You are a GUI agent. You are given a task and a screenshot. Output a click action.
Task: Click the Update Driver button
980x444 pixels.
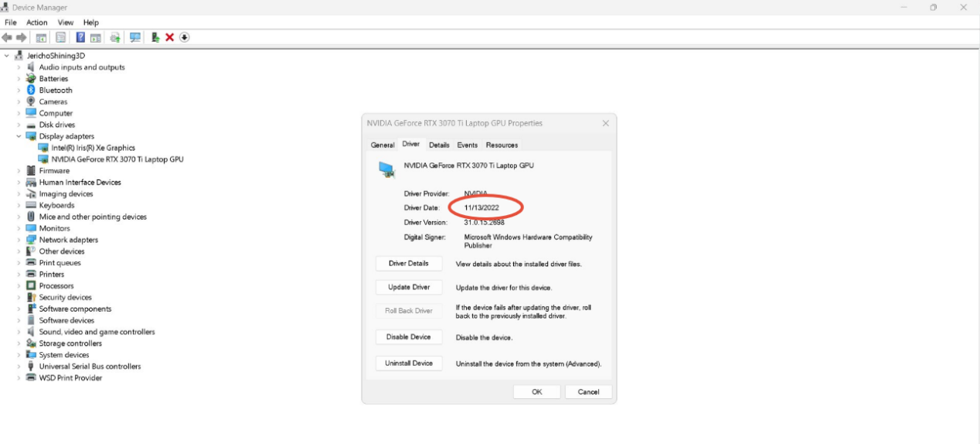point(409,287)
